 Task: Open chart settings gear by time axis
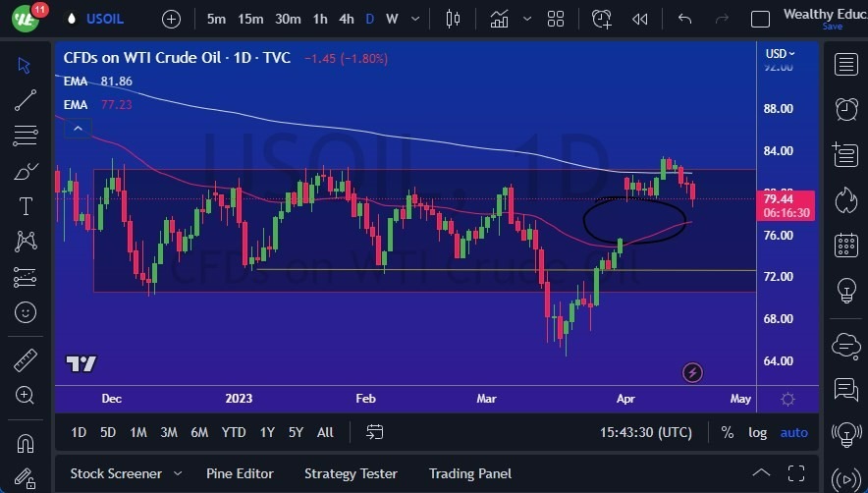(787, 399)
